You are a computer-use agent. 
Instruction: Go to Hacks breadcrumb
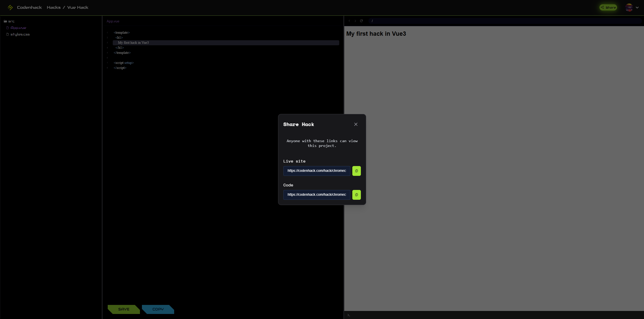click(53, 8)
